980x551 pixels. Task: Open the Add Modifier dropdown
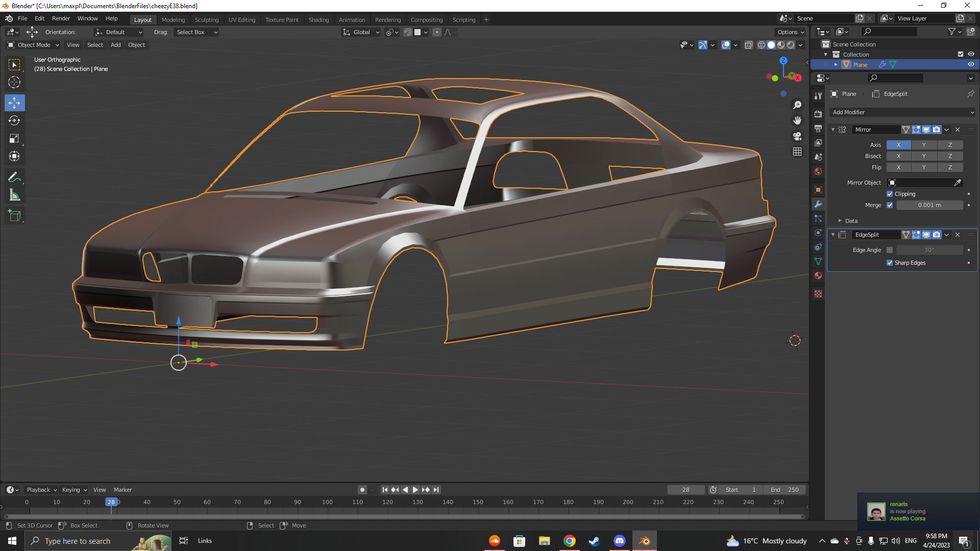[902, 112]
